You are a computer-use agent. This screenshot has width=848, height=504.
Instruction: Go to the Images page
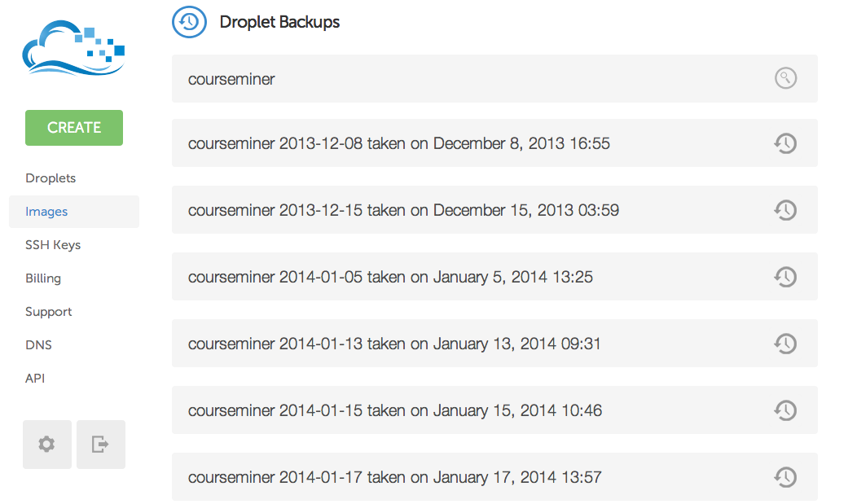pyautogui.click(x=46, y=212)
